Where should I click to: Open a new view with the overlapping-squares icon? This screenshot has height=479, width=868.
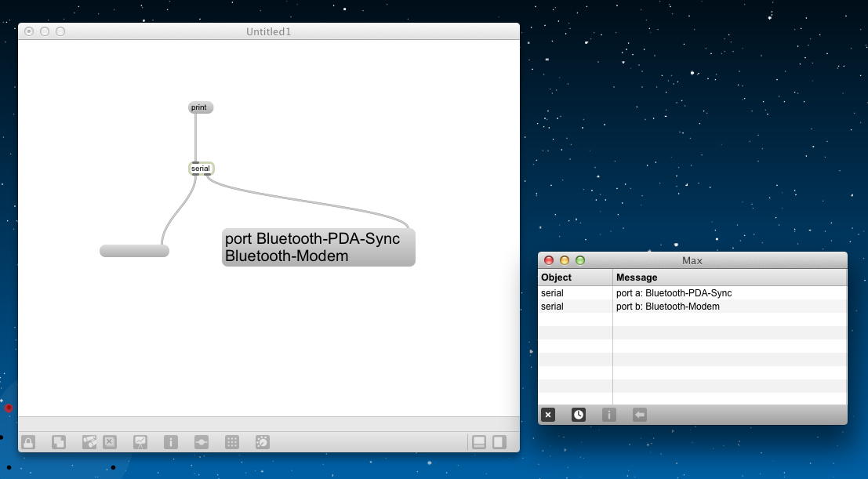coord(58,442)
